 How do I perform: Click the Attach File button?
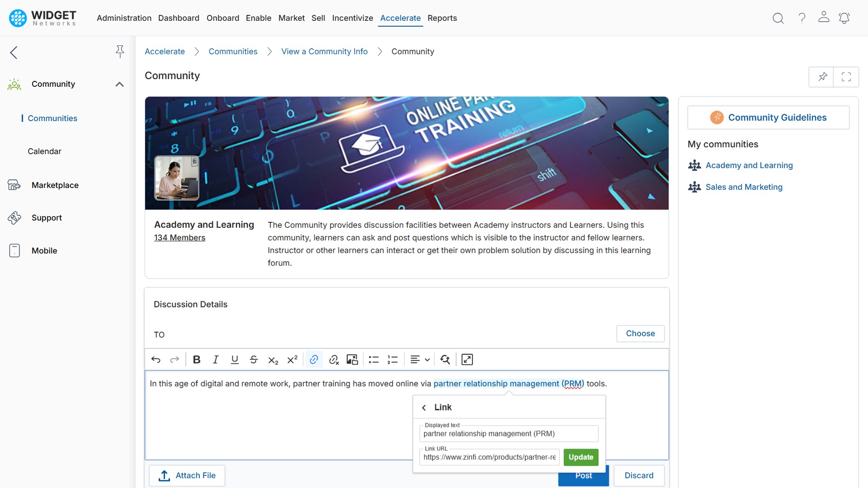pyautogui.click(x=187, y=476)
